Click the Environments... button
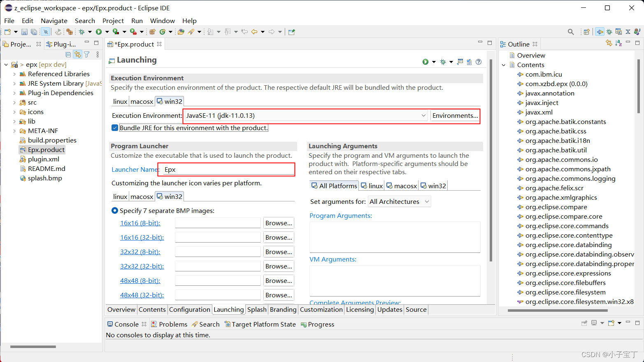 [455, 115]
